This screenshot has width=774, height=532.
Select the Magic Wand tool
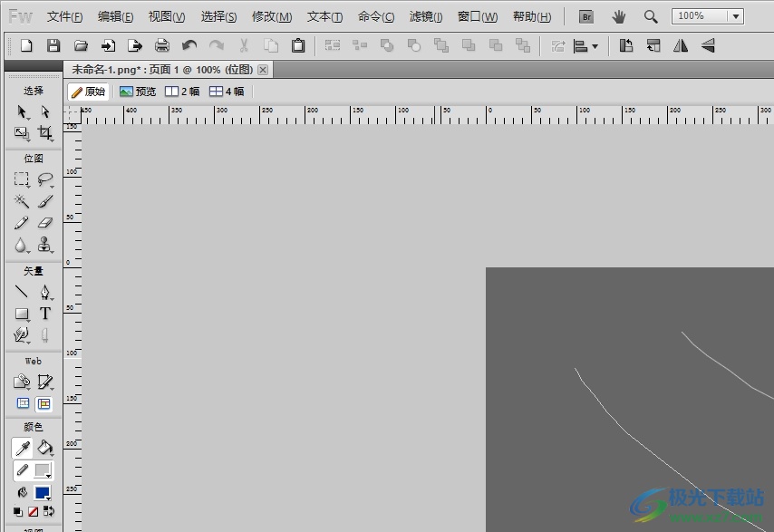pos(22,201)
